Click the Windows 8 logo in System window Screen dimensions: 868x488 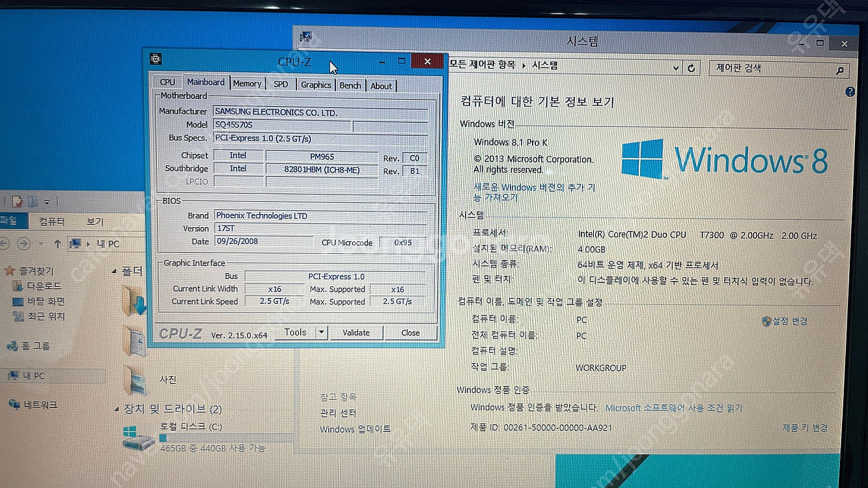coord(643,159)
